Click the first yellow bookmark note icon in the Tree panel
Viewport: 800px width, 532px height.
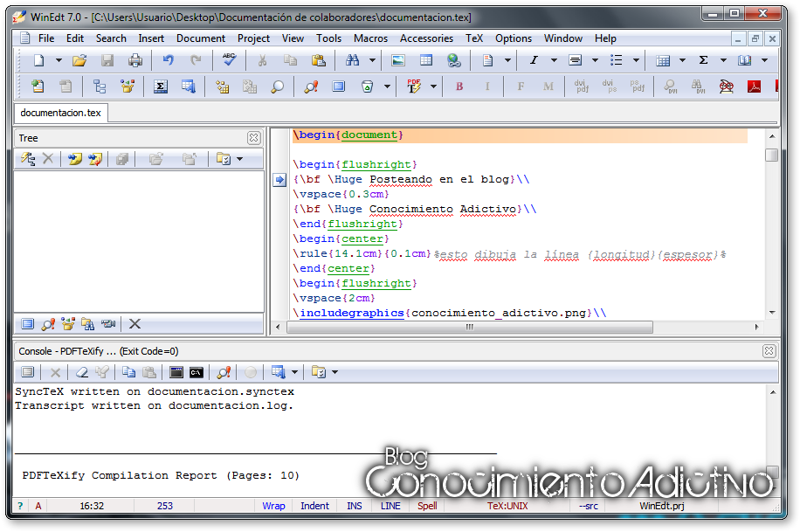[75, 159]
